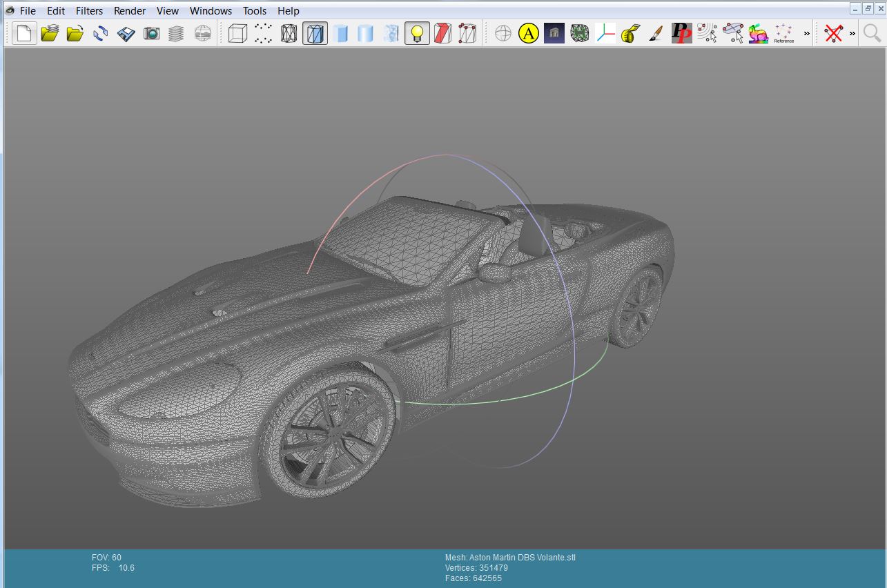Turn light on or off

417,33
